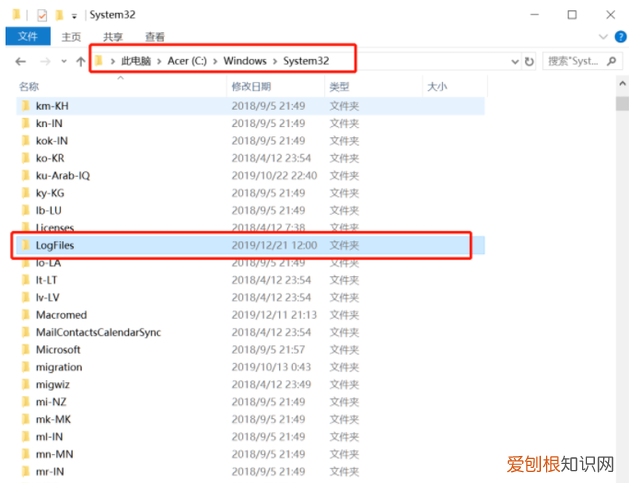Select the ko-KR folder
The width and height of the screenshot is (640, 483).
click(x=251, y=158)
